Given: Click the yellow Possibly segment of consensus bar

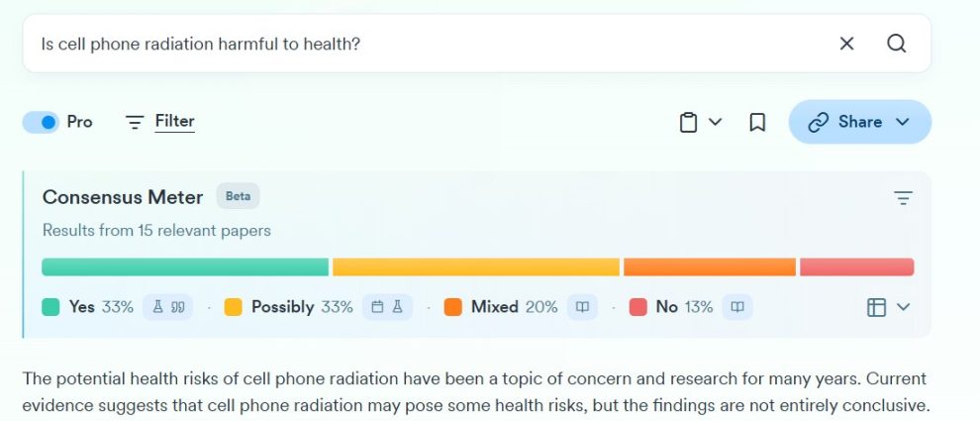Looking at the screenshot, I should point(476,267).
